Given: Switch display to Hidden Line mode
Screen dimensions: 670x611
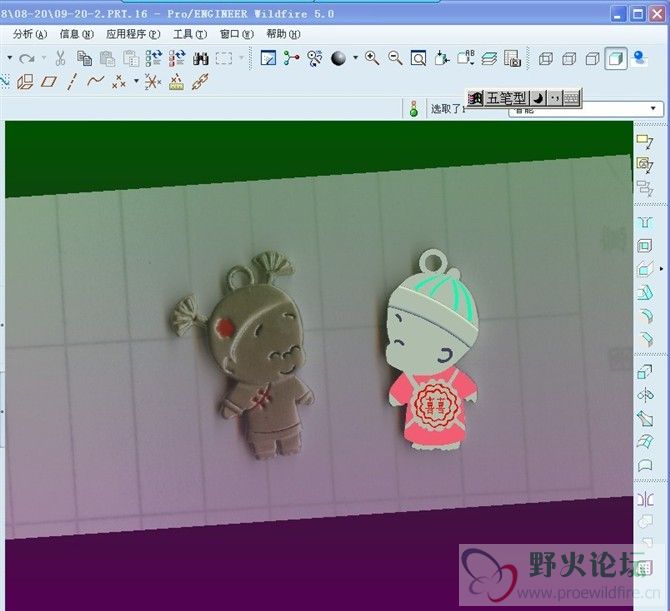Looking at the screenshot, I should [569, 58].
